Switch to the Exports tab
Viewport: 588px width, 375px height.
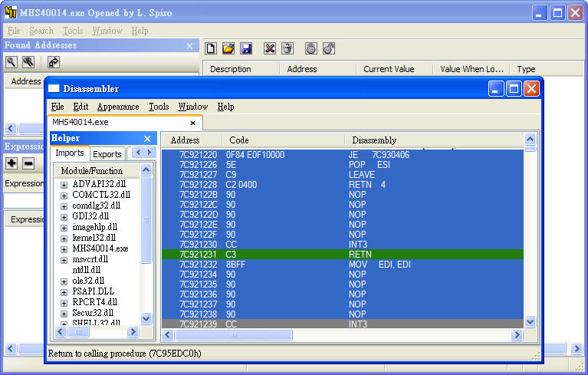tap(107, 154)
